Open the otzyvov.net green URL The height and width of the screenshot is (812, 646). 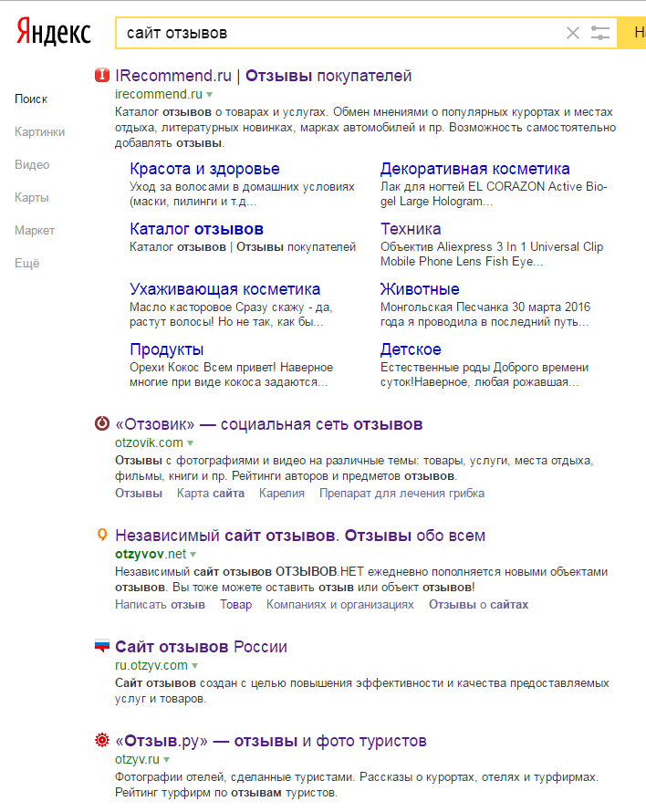(x=151, y=554)
